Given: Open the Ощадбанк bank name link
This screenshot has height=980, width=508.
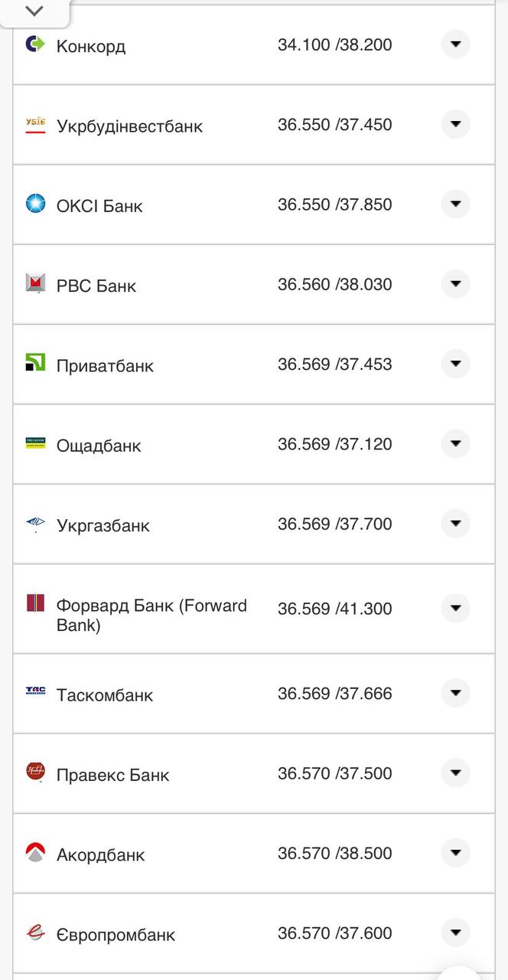Looking at the screenshot, I should pyautogui.click(x=99, y=446).
